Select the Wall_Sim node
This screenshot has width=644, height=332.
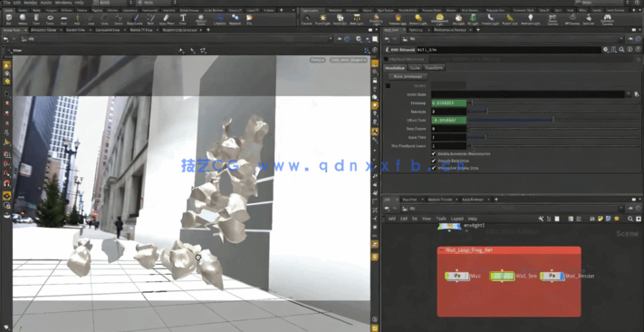(503, 277)
